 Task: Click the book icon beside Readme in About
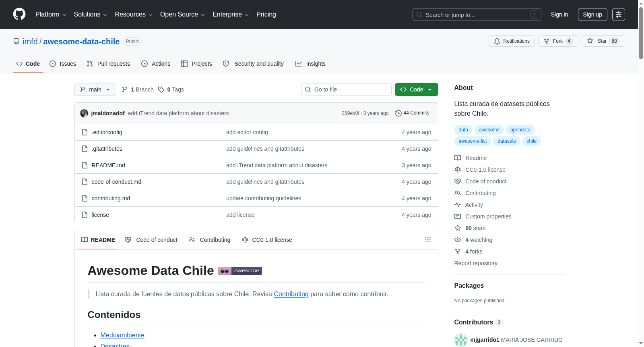click(x=458, y=158)
